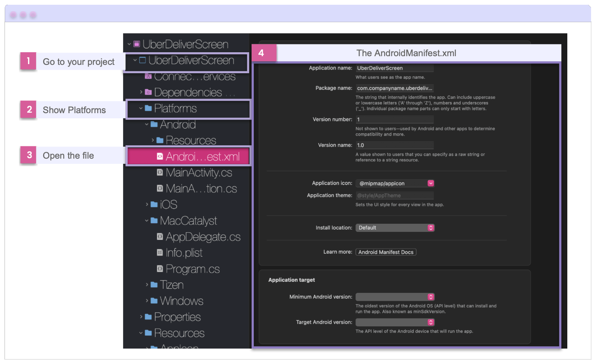Image resolution: width=595 pixels, height=364 pixels.
Task: Open the Install location dropdown
Action: tap(431, 227)
